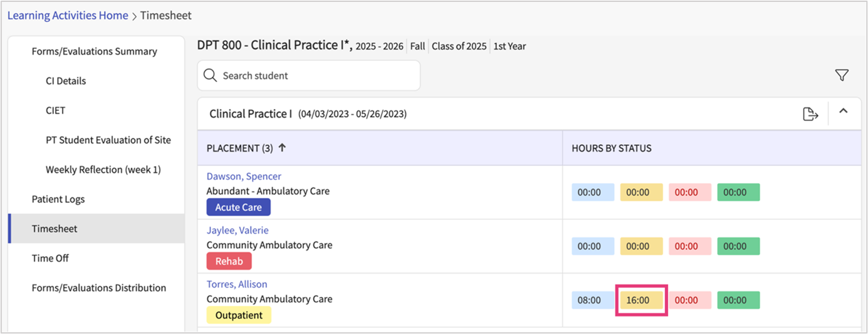This screenshot has height=334, width=868.
Task: Click the search magnifier icon
Action: (211, 76)
